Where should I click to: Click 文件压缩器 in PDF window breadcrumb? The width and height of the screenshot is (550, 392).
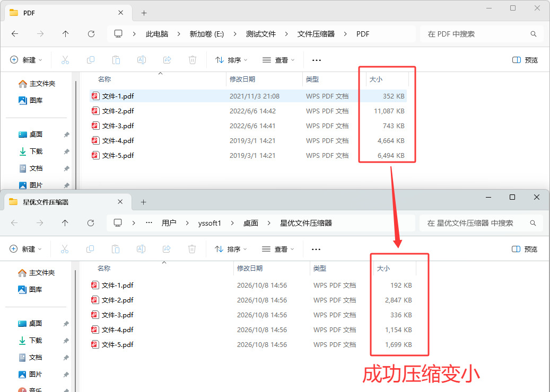click(x=316, y=34)
